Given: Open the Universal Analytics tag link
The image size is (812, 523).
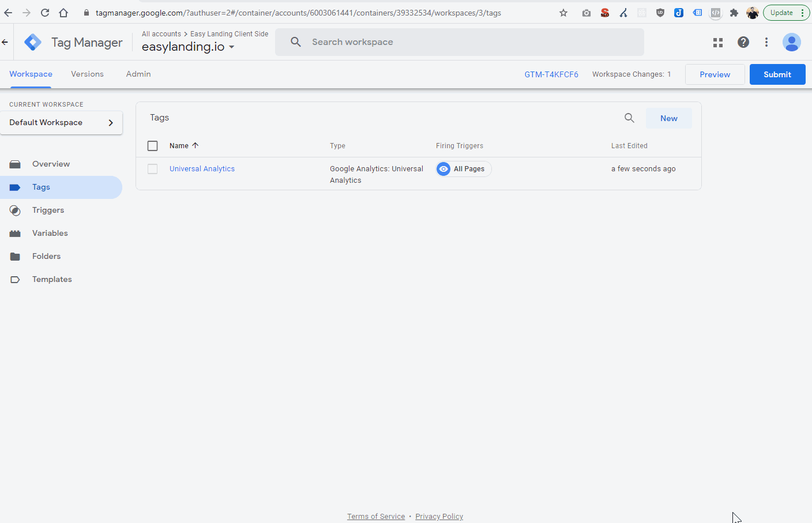Looking at the screenshot, I should pyautogui.click(x=202, y=169).
